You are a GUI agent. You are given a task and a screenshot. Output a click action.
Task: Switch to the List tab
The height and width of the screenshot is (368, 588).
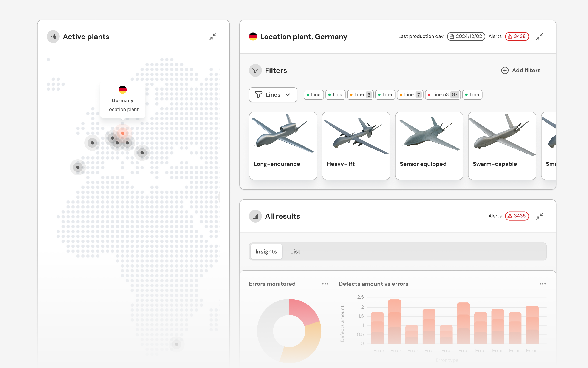click(x=295, y=251)
